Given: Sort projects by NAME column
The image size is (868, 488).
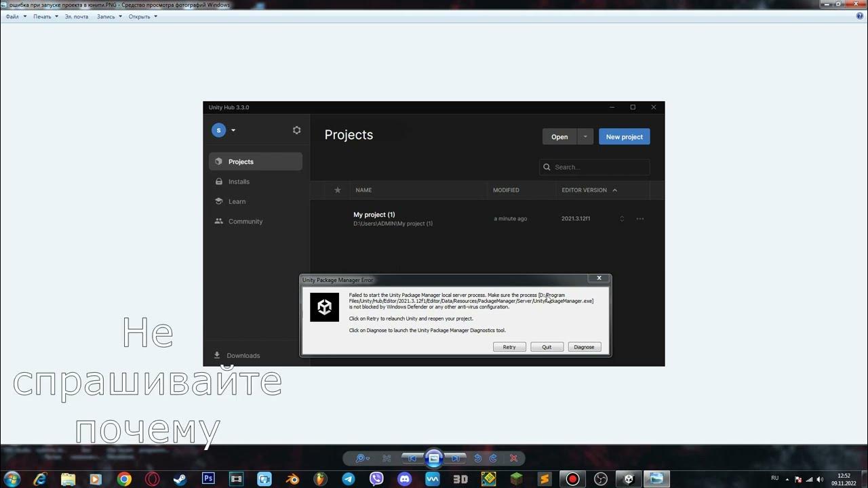Looking at the screenshot, I should 363,190.
